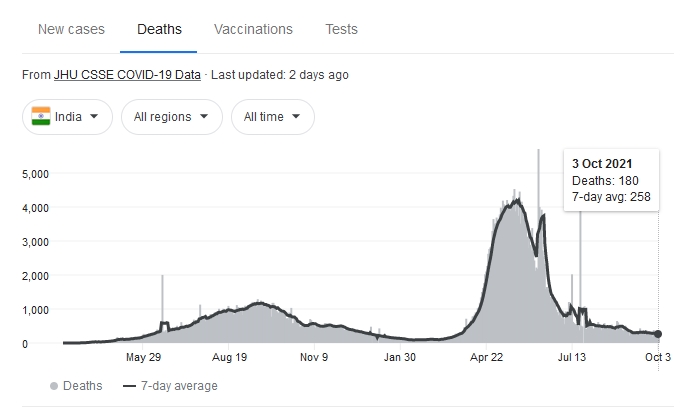Open the New cases tab
This screenshot has height=415, width=699.
pyautogui.click(x=71, y=29)
